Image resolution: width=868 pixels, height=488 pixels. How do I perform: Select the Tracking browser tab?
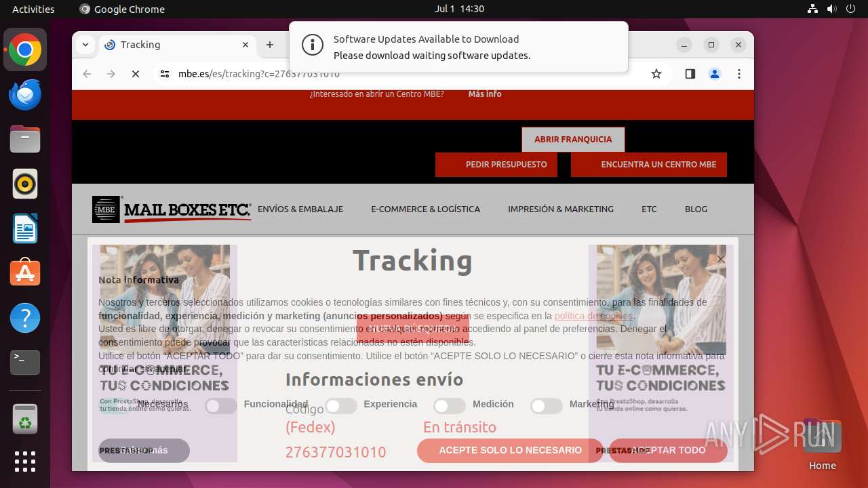[178, 45]
